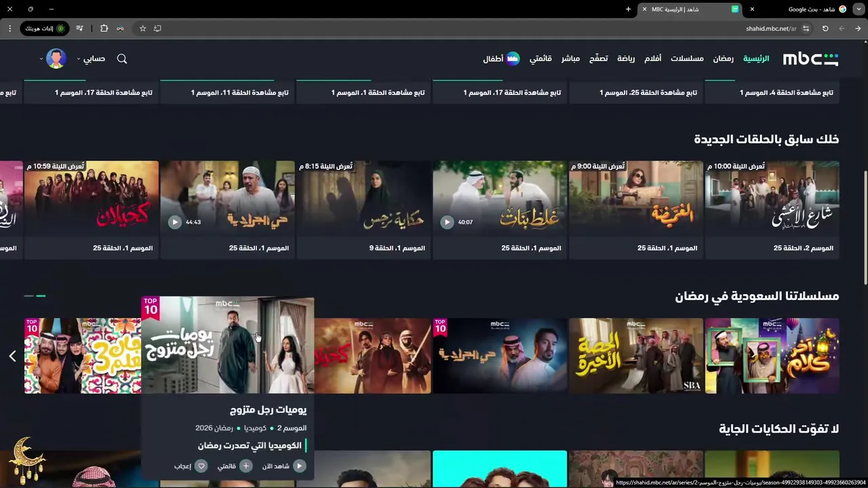The width and height of the screenshot is (868, 488).
Task: Click the glasses extension icon in toolbar
Action: click(120, 28)
